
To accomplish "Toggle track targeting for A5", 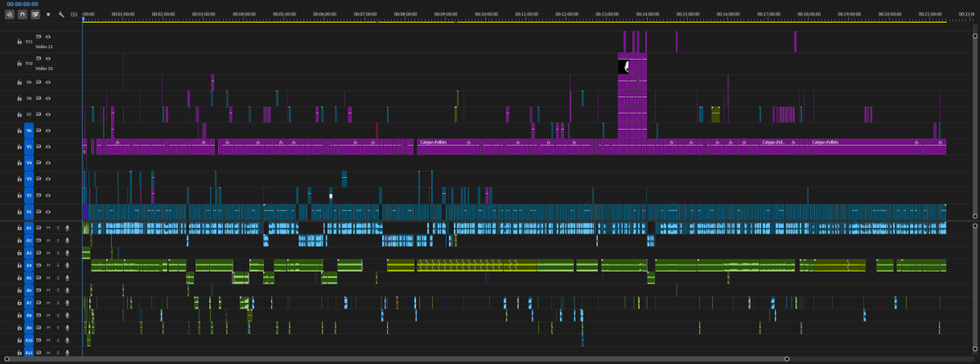I will pos(29,277).
